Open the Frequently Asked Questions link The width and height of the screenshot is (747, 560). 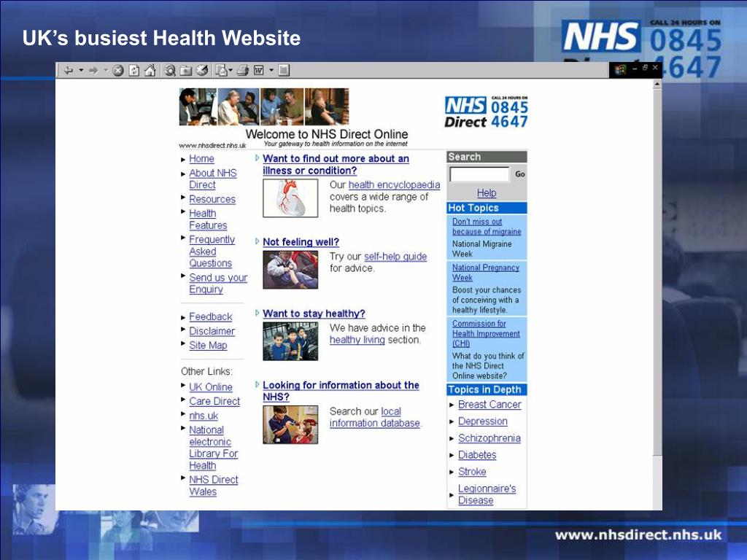click(212, 252)
